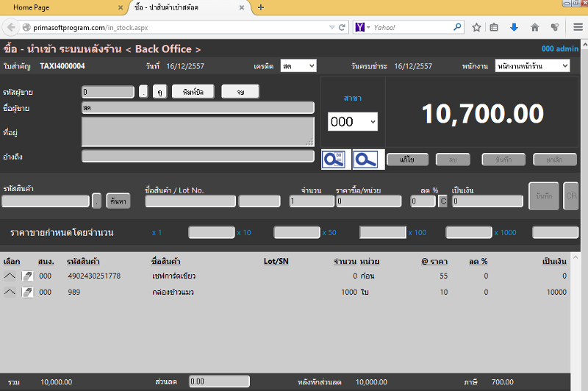588x391 pixels.
Task: Click the แก้ไข edit button
Action: tap(408, 159)
